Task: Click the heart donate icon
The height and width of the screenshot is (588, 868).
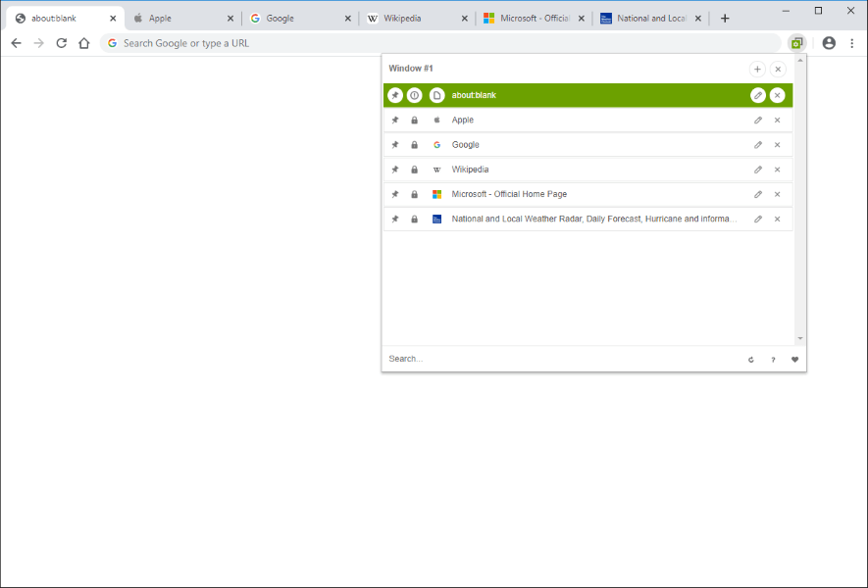Action: (x=794, y=359)
